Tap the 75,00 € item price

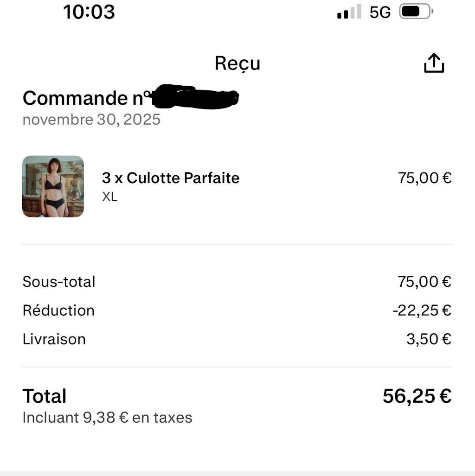point(424,178)
